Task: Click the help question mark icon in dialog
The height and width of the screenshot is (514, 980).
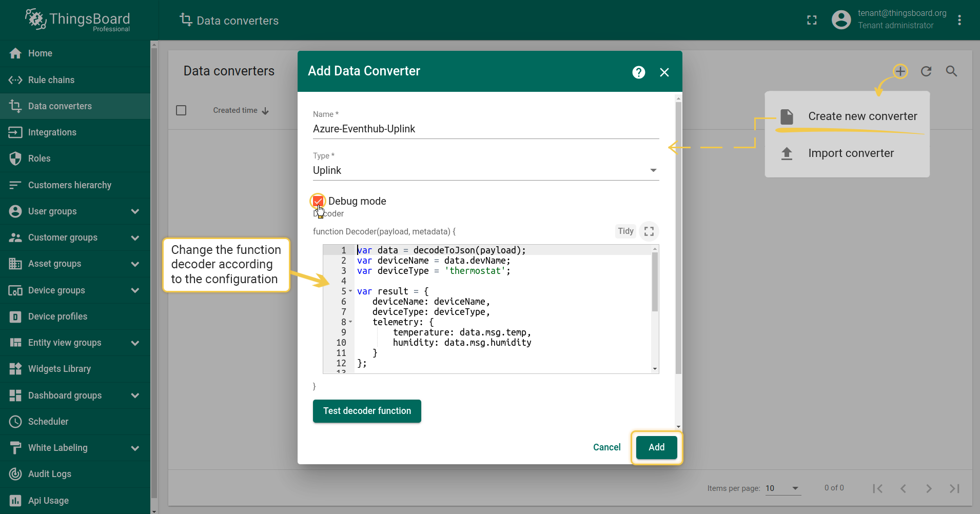Action: pos(638,72)
